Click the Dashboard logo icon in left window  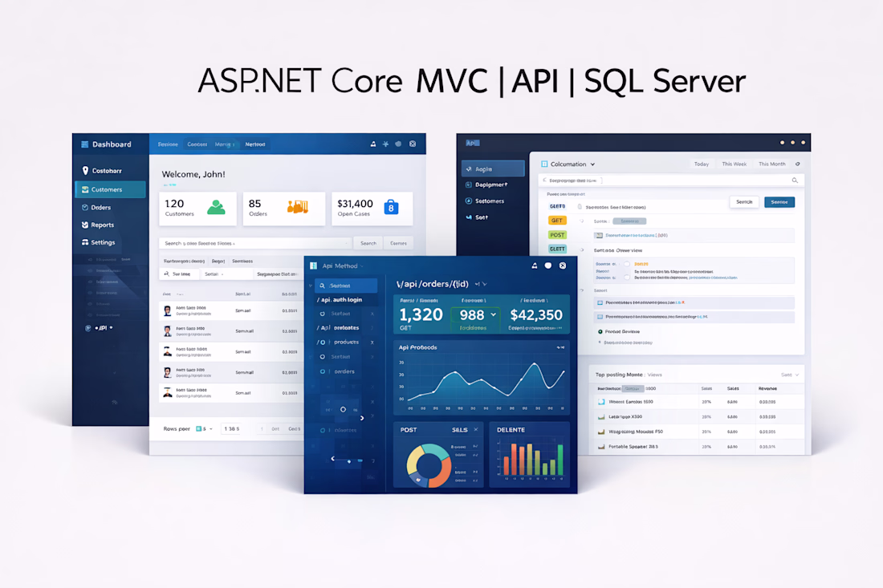click(x=84, y=144)
